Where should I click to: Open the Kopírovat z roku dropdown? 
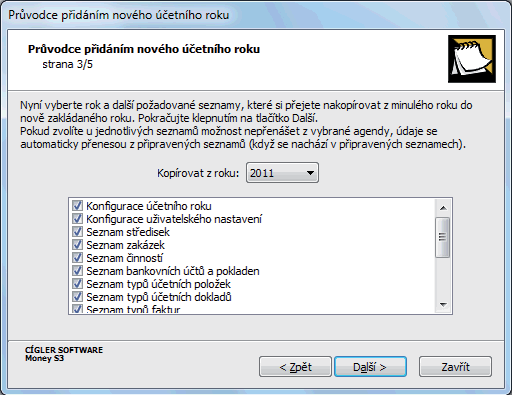click(x=282, y=173)
